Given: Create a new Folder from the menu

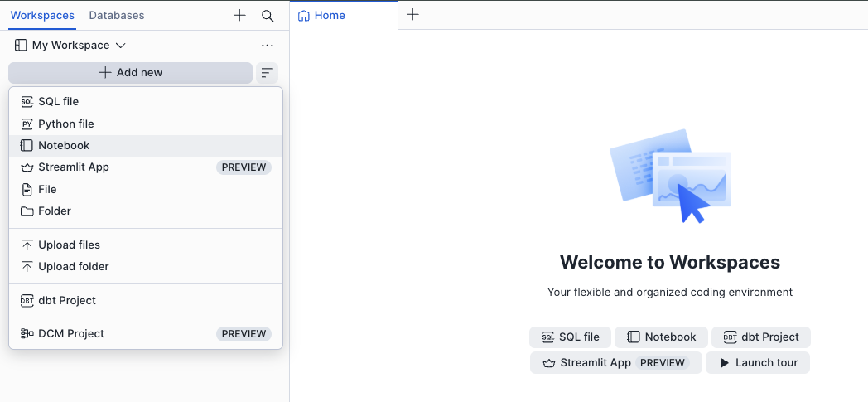Looking at the screenshot, I should pos(146,211).
